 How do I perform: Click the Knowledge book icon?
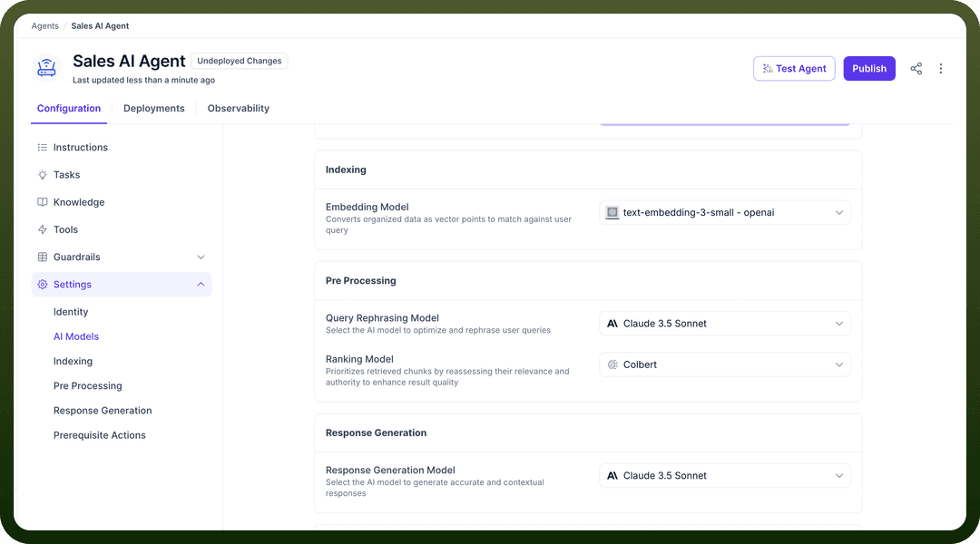click(43, 202)
